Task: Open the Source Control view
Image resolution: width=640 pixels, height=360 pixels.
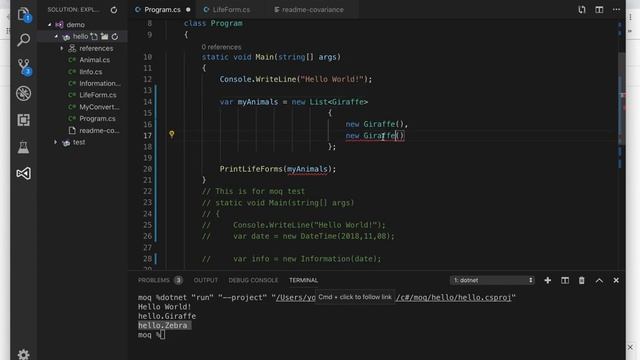Action: click(x=24, y=67)
